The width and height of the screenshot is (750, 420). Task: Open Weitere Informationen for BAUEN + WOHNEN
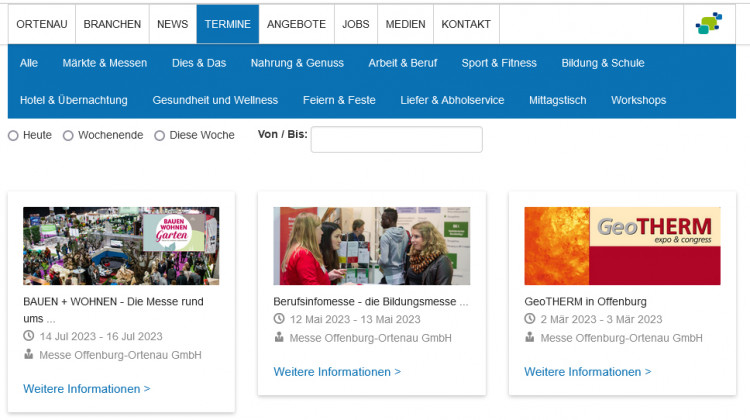[87, 389]
